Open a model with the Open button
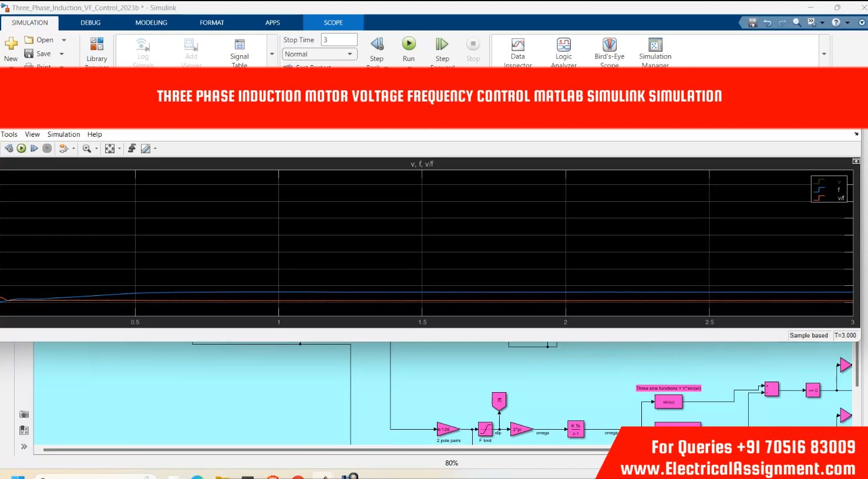This screenshot has width=868, height=479. tap(39, 40)
